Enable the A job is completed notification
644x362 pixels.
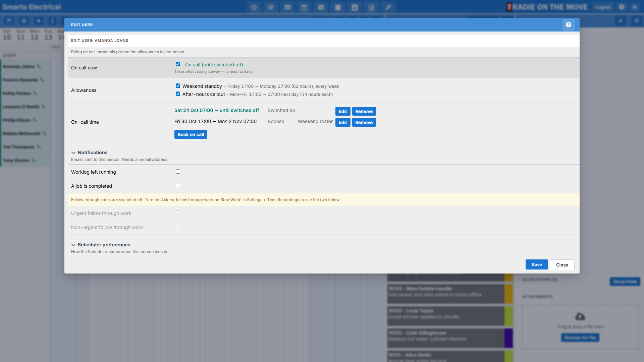[x=178, y=186]
